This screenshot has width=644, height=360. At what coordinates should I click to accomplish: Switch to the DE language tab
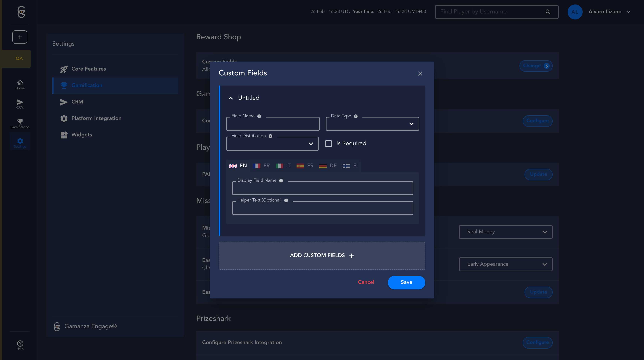tap(328, 166)
